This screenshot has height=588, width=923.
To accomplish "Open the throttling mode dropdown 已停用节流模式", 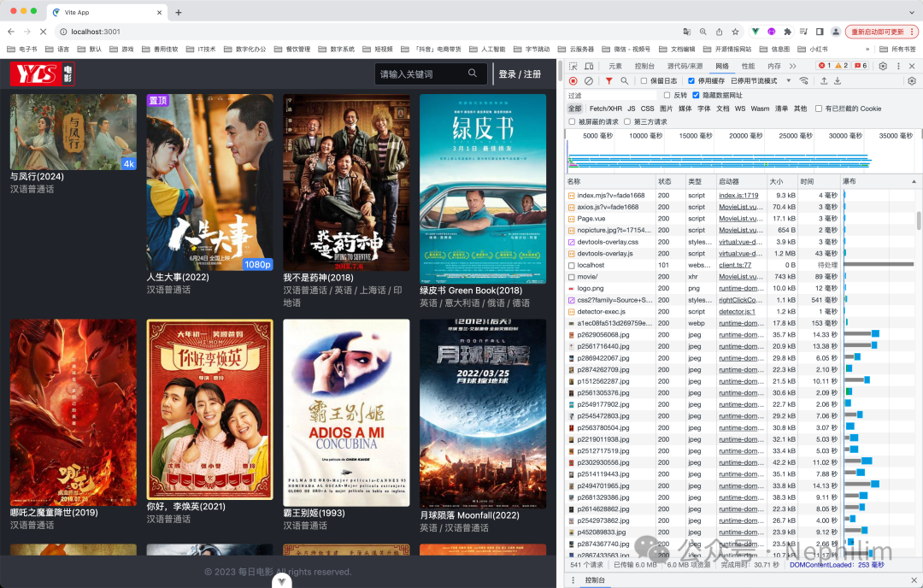I will [761, 80].
